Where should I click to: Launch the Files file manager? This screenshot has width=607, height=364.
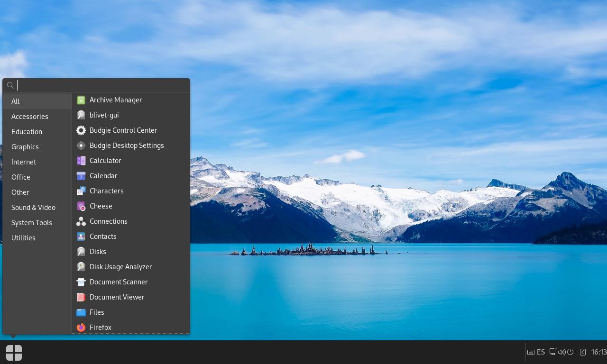(x=130, y=312)
